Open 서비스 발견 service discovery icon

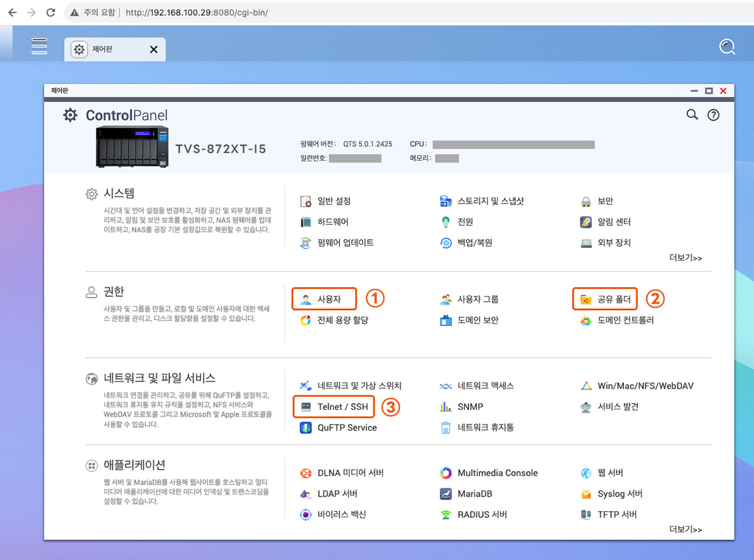[586, 407]
